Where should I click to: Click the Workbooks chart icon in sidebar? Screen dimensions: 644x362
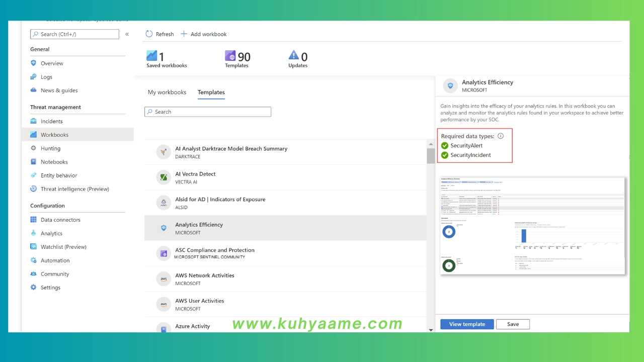point(34,135)
